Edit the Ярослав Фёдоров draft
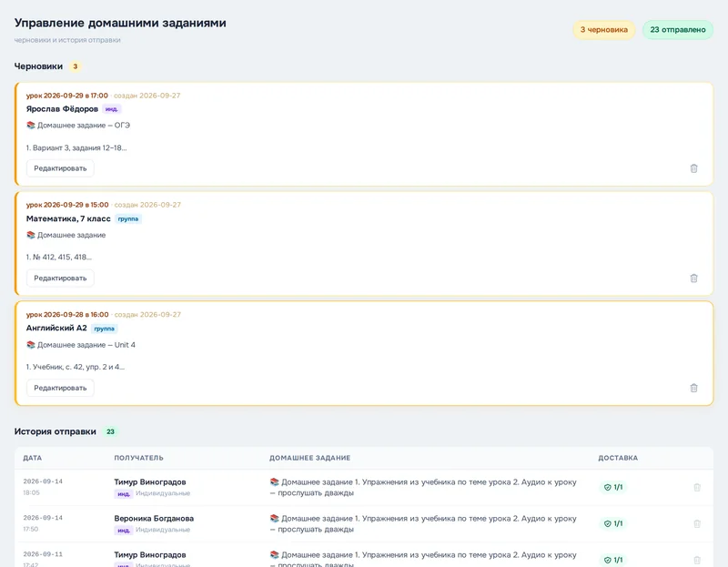 point(60,168)
